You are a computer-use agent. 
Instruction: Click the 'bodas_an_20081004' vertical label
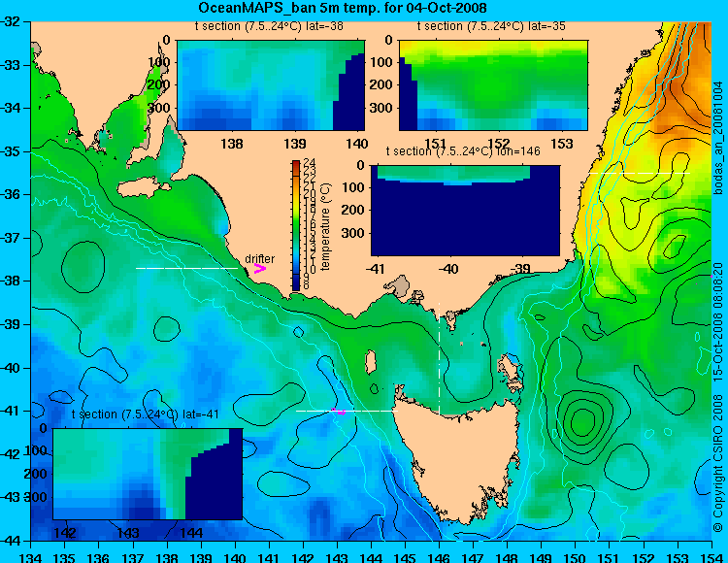click(x=718, y=138)
